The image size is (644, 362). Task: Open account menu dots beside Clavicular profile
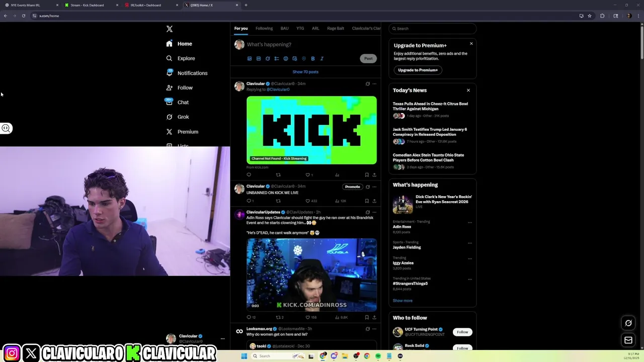[x=222, y=339]
